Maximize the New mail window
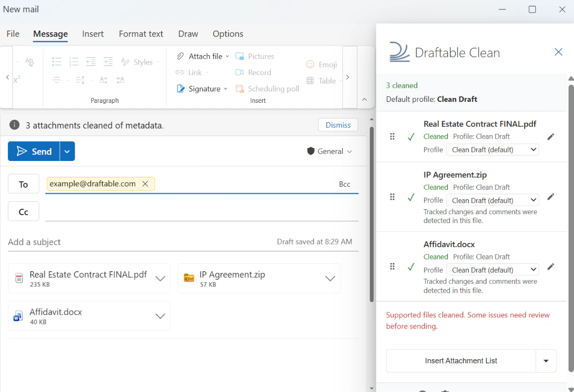Viewport: 574px width, 392px height. (532, 9)
